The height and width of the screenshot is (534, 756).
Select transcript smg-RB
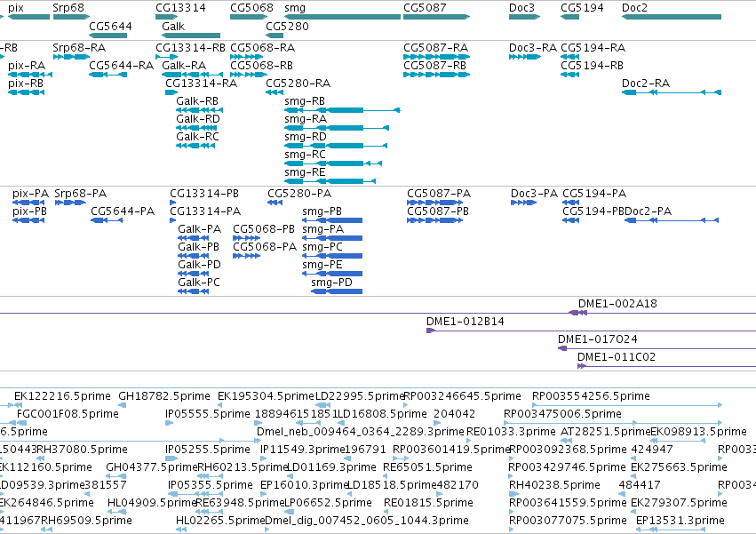pos(342,110)
